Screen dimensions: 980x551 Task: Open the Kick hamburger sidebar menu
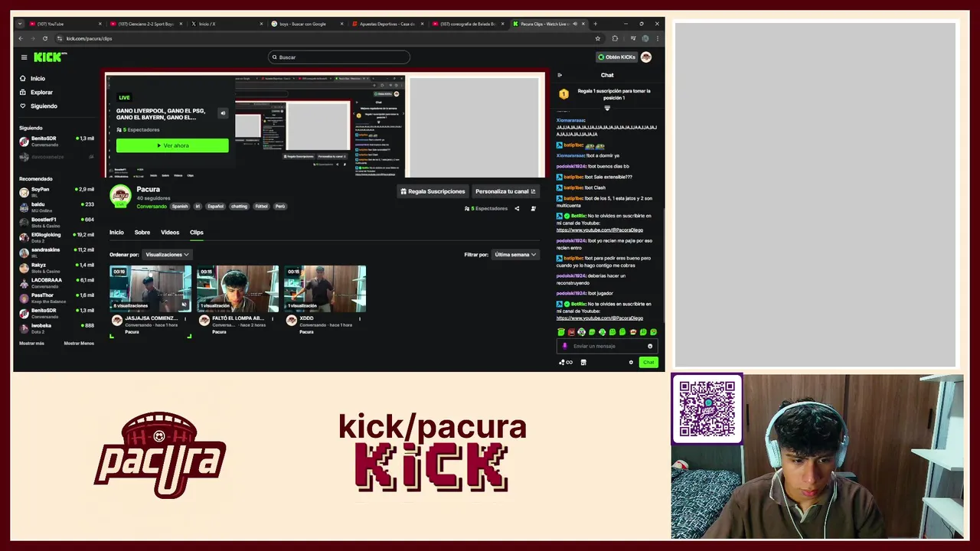(24, 57)
